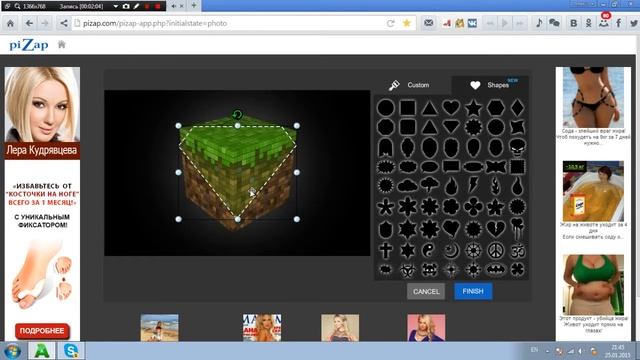Viewport: 640px width, 360px height.
Task: Click the recorder camera snapshot icon
Action: (126, 6)
